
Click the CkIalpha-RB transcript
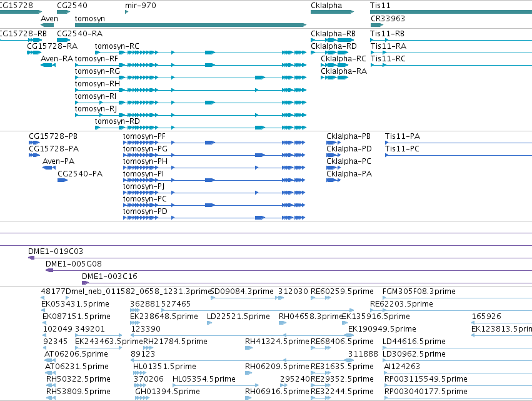pyautogui.click(x=332, y=40)
